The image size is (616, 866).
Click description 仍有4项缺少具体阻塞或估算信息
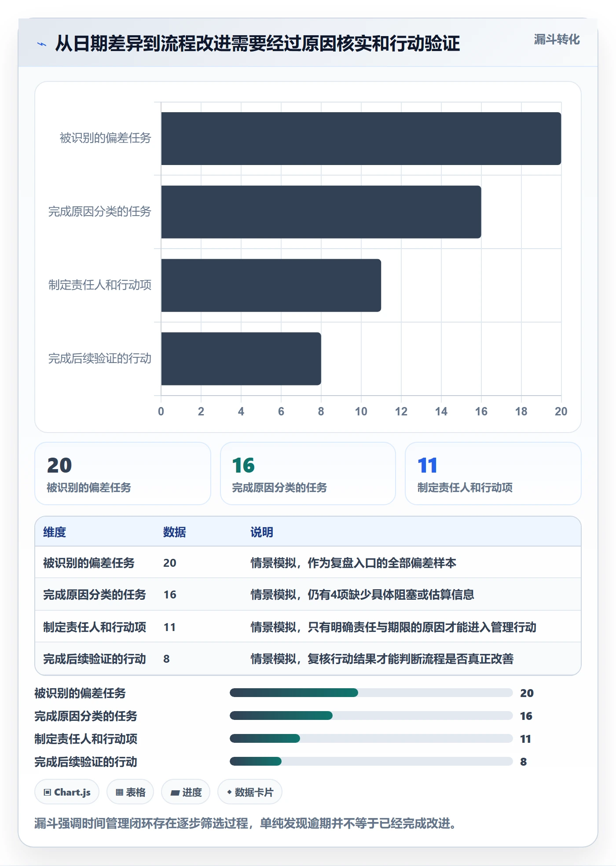tap(391, 594)
